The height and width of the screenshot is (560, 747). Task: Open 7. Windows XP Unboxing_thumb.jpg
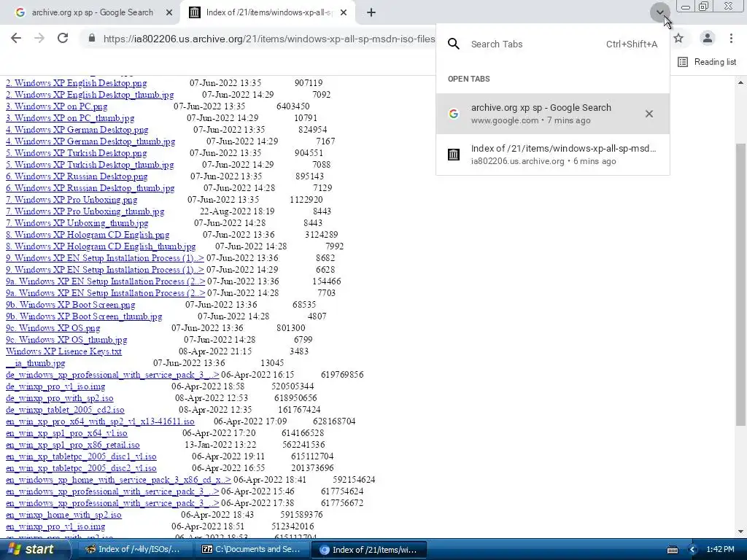[77, 223]
